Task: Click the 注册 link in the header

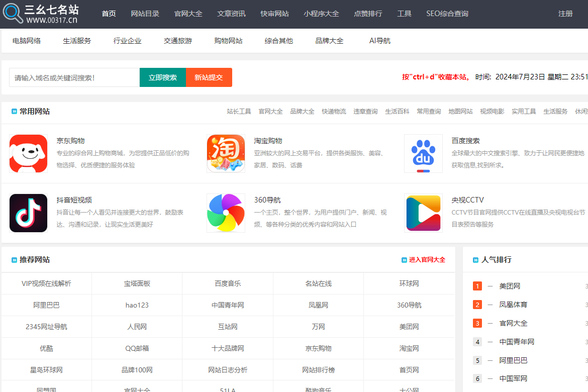Action: pyautogui.click(x=565, y=14)
